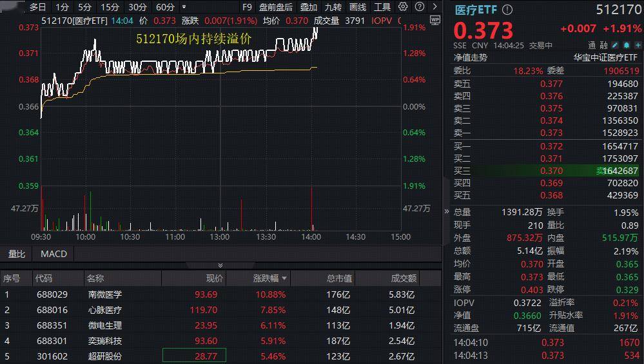Click the highlighted 买三 0.370 row
This screenshot has height=364, width=644.
(546, 171)
